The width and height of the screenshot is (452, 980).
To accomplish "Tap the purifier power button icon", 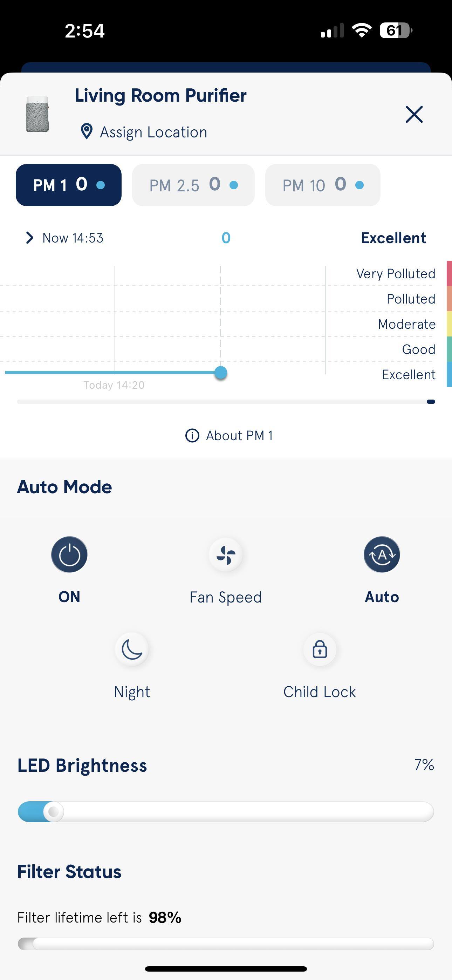I will [x=69, y=554].
